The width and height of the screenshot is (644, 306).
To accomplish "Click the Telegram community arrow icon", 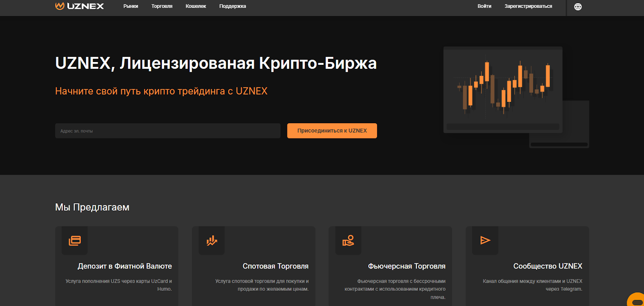I will [485, 240].
